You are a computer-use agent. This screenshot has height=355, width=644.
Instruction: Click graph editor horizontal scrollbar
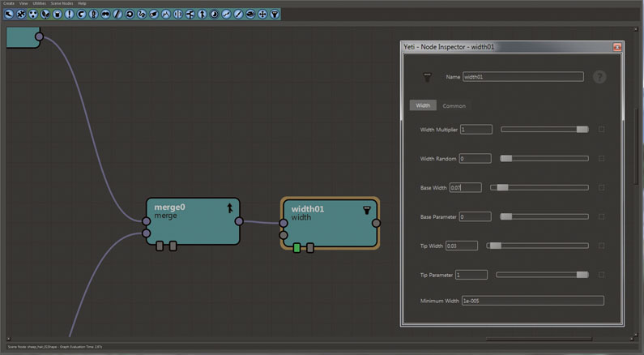pos(539,339)
